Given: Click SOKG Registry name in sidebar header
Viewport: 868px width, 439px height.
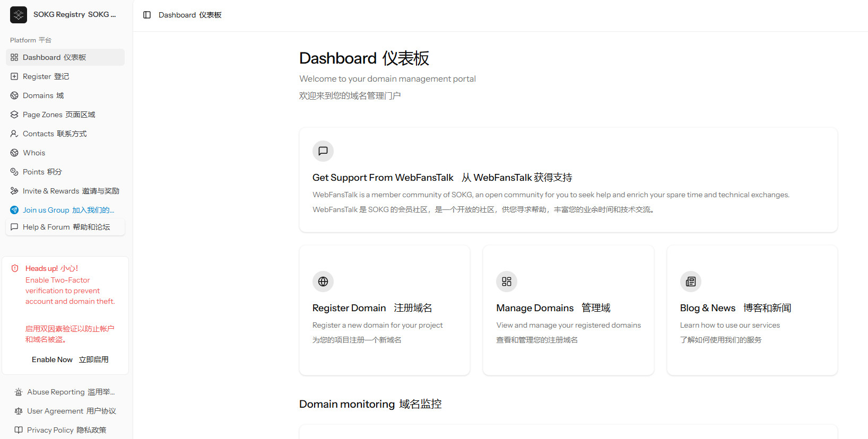Looking at the screenshot, I should (74, 14).
